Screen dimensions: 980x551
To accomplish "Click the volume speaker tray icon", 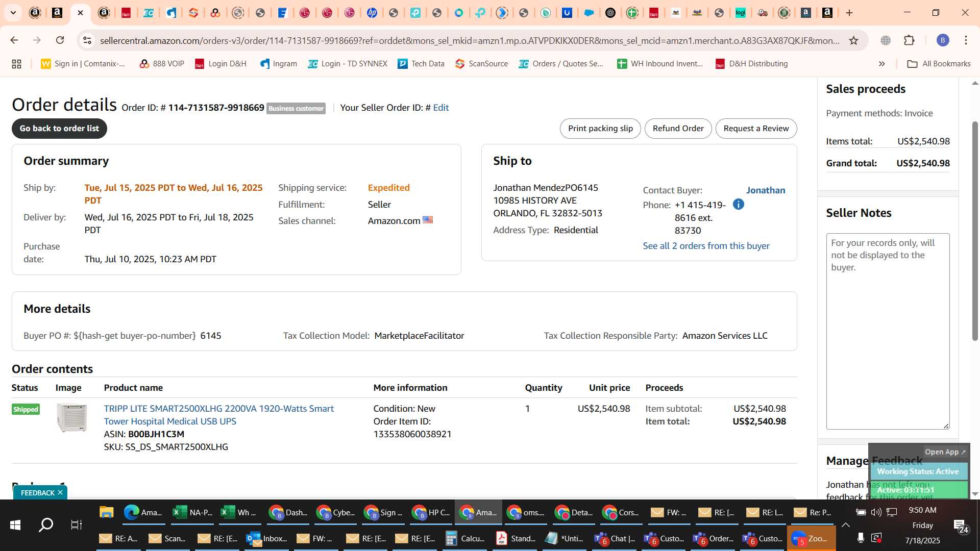I will (x=876, y=512).
